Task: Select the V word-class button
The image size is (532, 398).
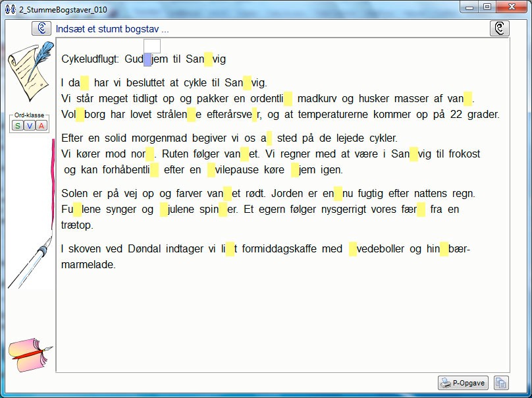Action: [x=30, y=126]
